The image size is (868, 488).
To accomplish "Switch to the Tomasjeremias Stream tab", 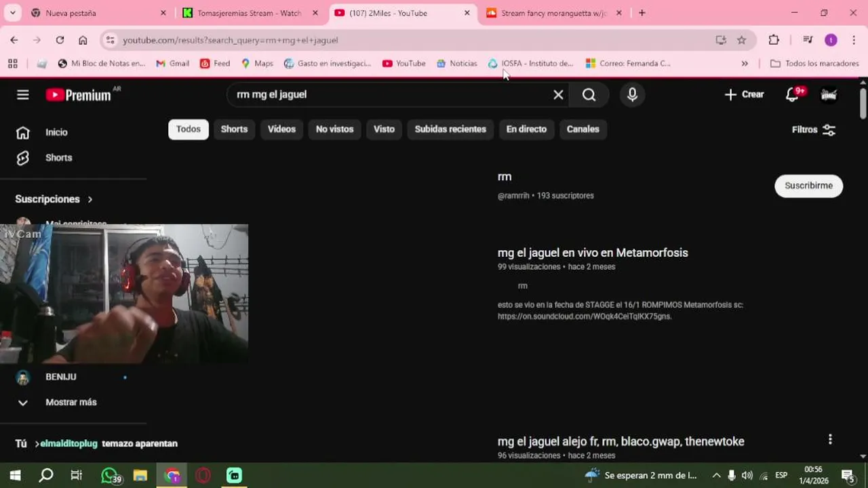I will (x=250, y=13).
